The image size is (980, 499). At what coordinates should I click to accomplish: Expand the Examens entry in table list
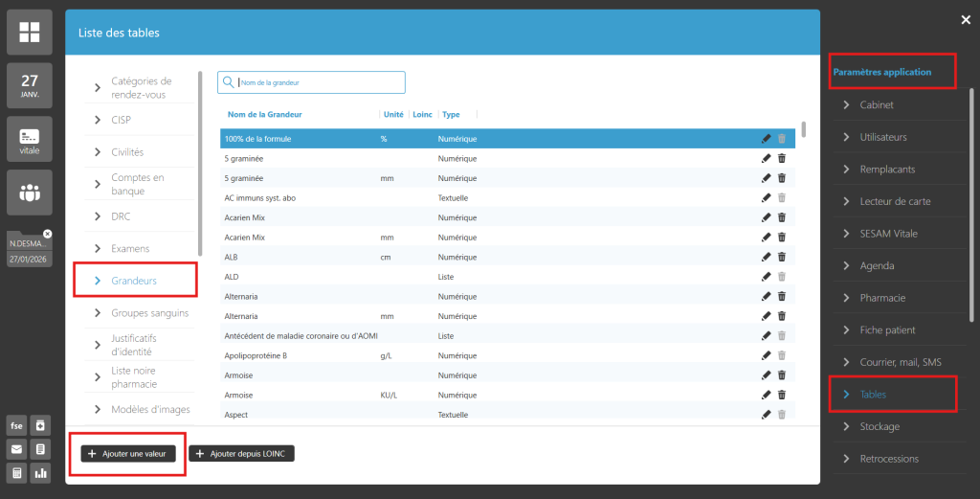click(130, 249)
